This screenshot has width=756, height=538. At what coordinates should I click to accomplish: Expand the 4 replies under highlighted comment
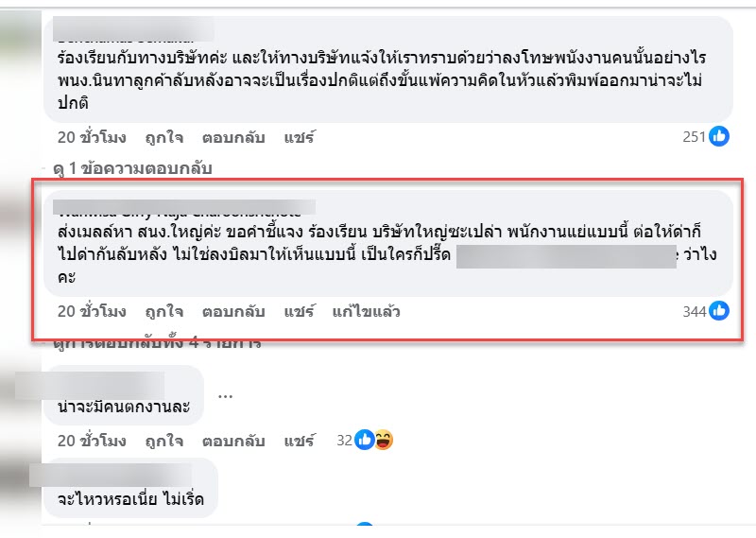pos(157,343)
